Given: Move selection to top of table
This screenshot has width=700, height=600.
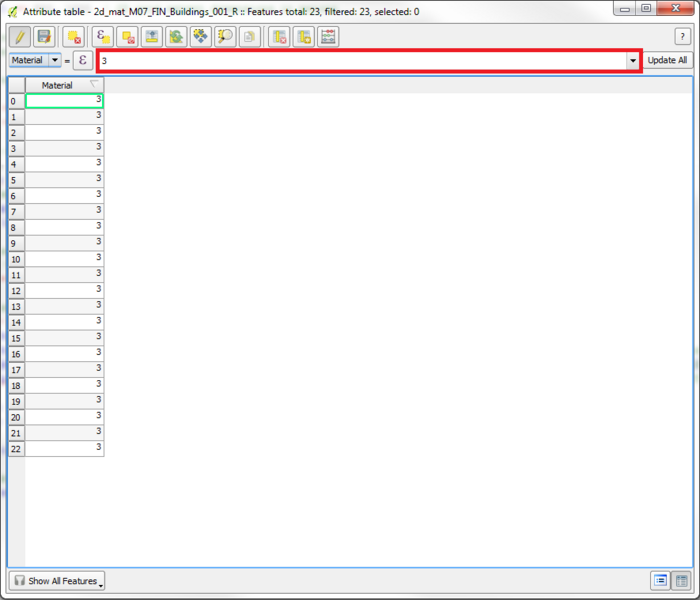Looking at the screenshot, I should [151, 37].
